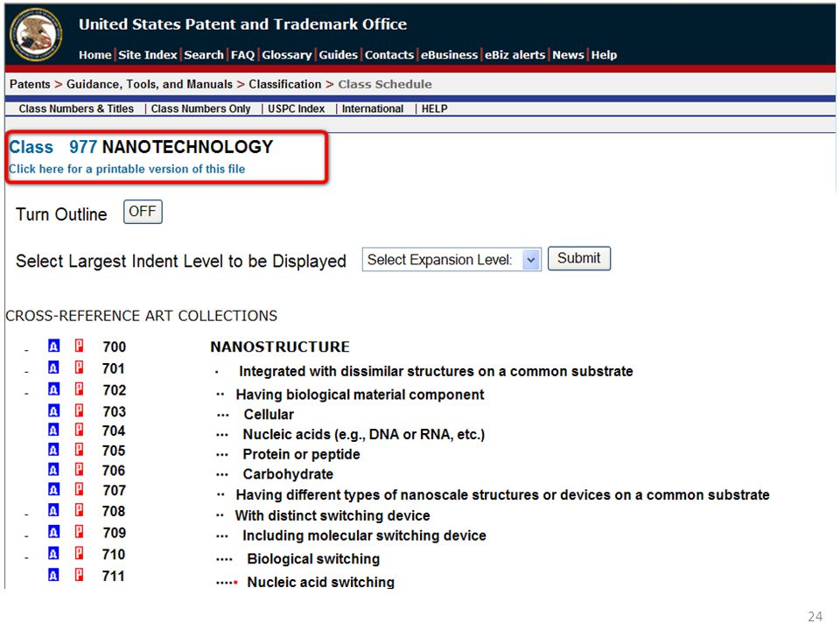Screen dimensions: 840x630
Task: Open blue A icon for subclass 704
Action: [x=53, y=430]
